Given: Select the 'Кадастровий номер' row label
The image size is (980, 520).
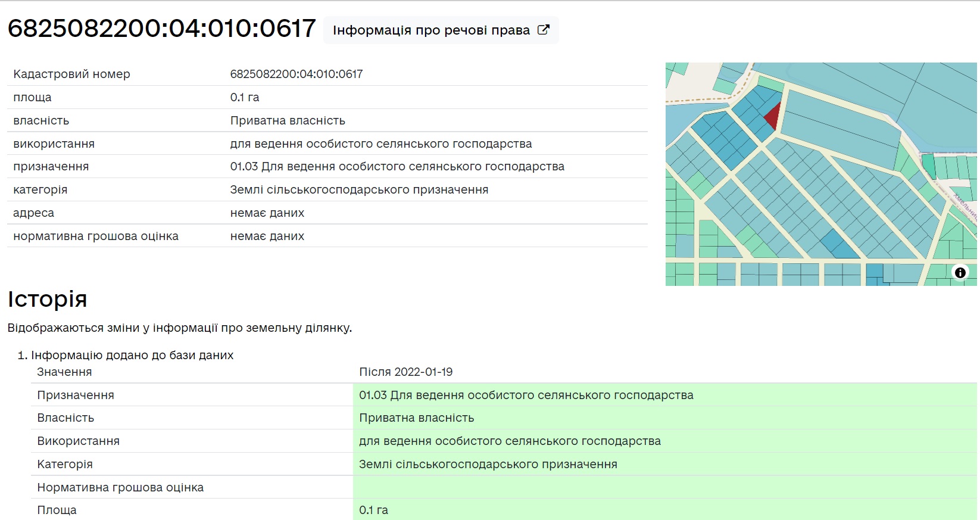Looking at the screenshot, I should 71,74.
